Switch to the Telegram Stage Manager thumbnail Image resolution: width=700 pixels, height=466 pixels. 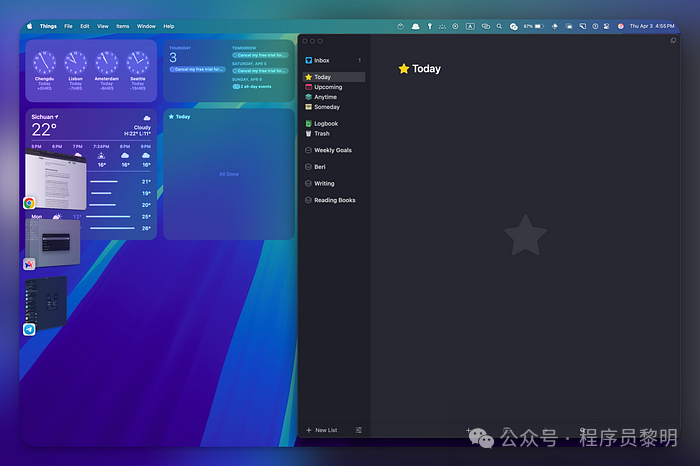pyautogui.click(x=46, y=303)
